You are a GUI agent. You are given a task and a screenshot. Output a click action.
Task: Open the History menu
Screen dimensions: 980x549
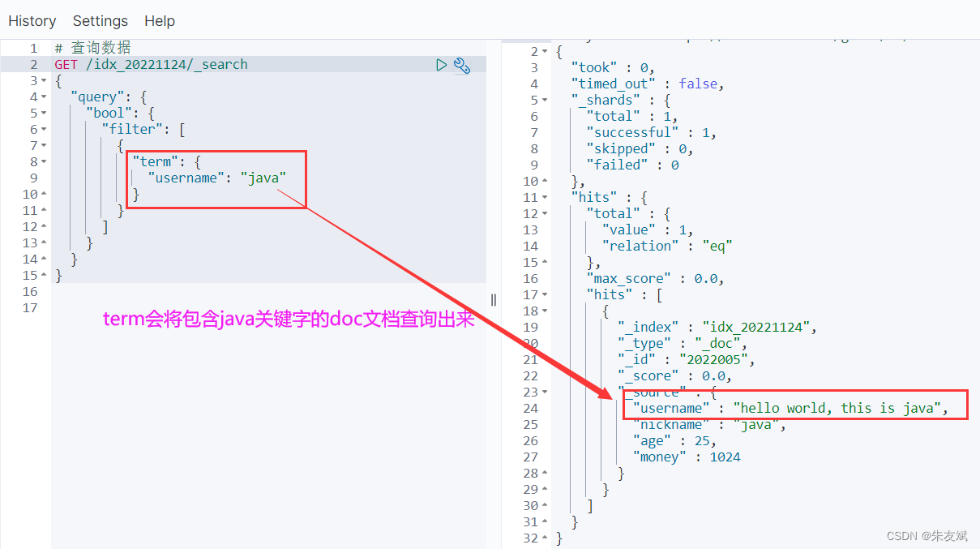coord(32,20)
